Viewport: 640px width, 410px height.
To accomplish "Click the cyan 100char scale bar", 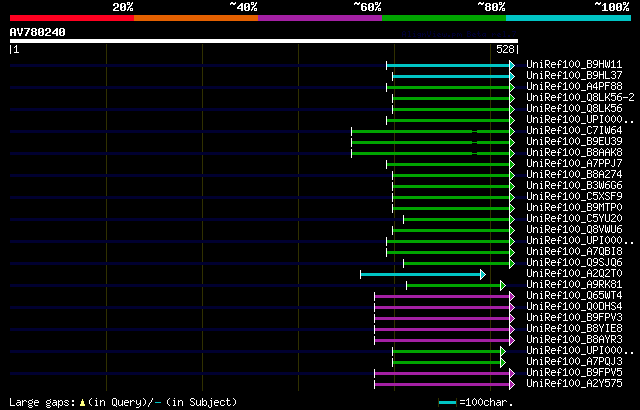I will tap(447, 403).
